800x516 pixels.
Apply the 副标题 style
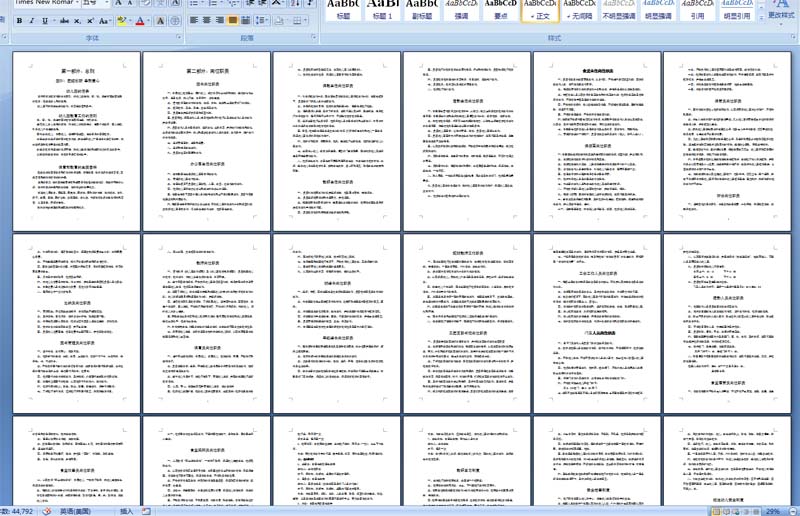point(422,9)
